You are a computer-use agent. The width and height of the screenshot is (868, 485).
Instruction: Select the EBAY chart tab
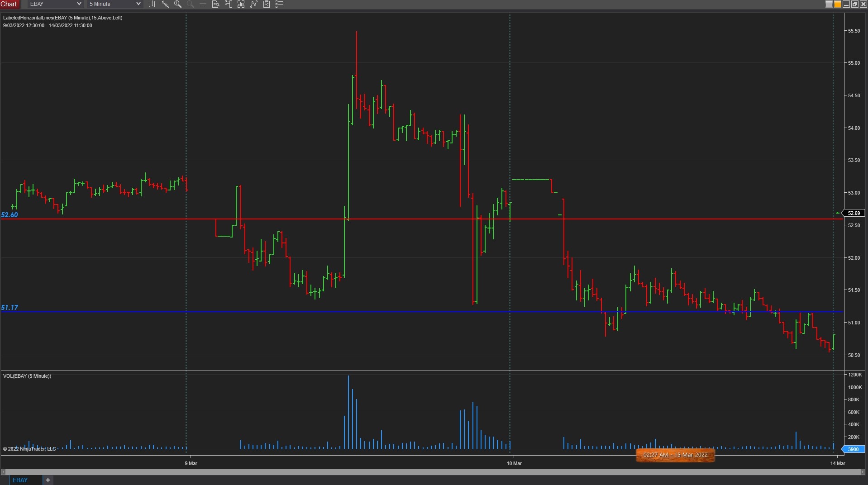[x=20, y=480]
